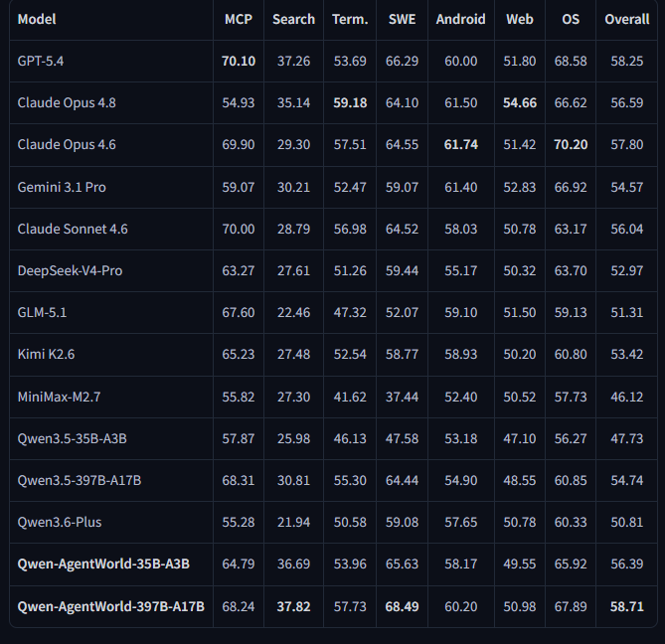Click Qwen3.6-Plus OS score 60.33
Image resolution: width=665 pixels, height=644 pixels.
[571, 522]
